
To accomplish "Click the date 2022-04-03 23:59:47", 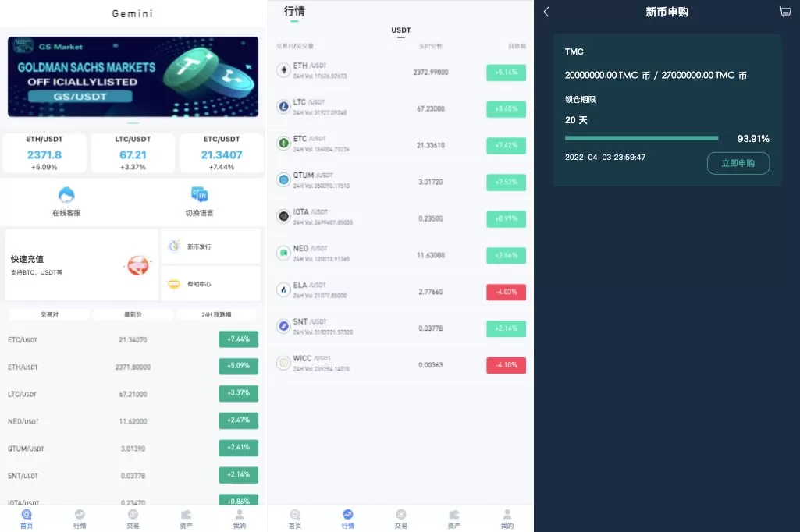I will click(x=605, y=157).
